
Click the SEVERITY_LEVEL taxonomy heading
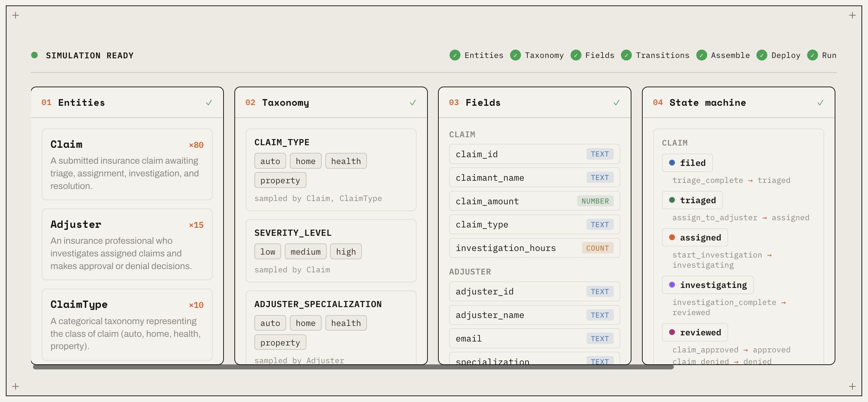point(293,233)
